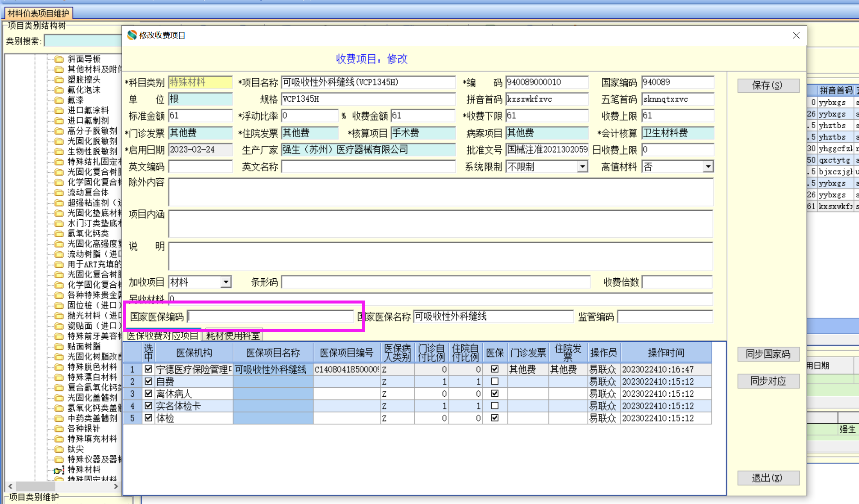Click the 氟漆 folder icon

coord(59,100)
